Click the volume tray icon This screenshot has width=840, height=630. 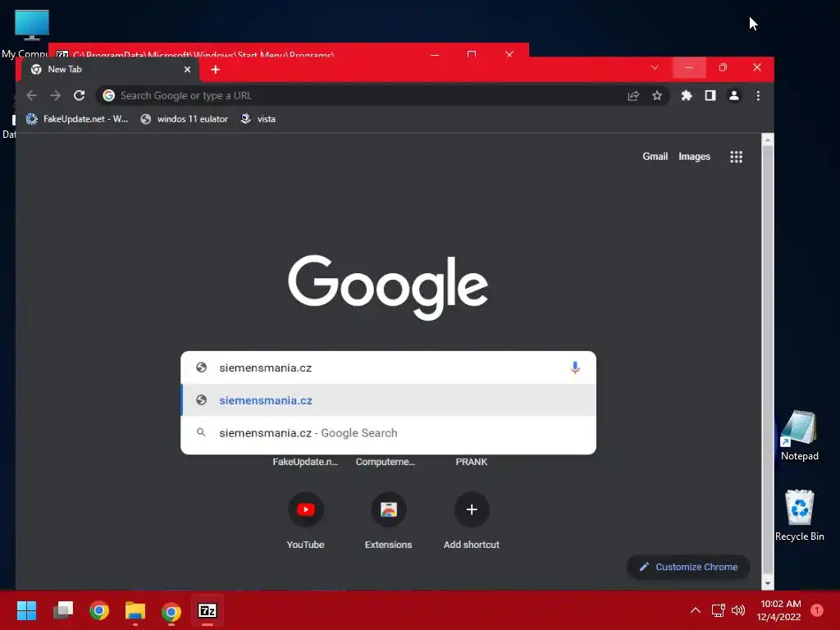738,610
